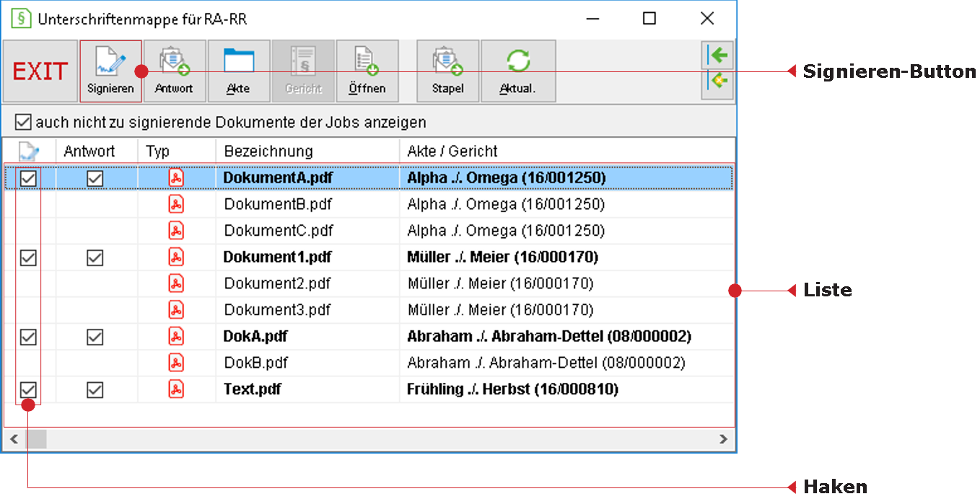
Task: Uncheck sign checkbox for DokumentA.pdf
Action: [28, 178]
